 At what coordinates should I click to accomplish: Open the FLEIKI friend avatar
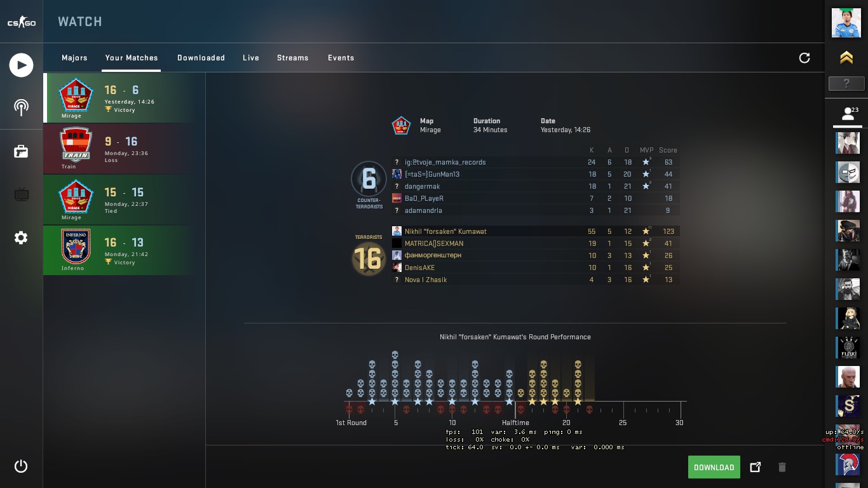(848, 348)
